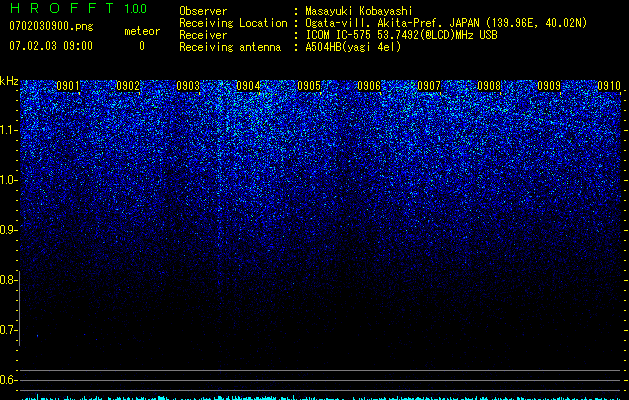Click the 0.6 kHz axis label

(x=8, y=380)
